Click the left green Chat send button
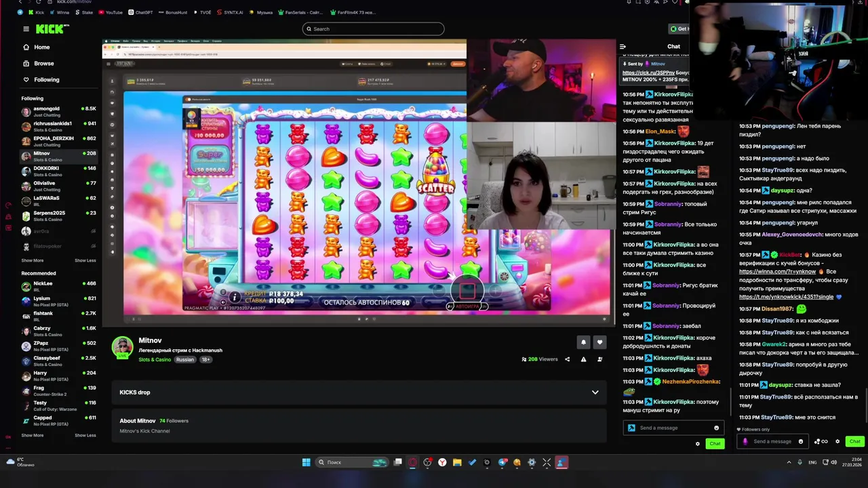Viewport: 868px width, 488px height. 715,443
